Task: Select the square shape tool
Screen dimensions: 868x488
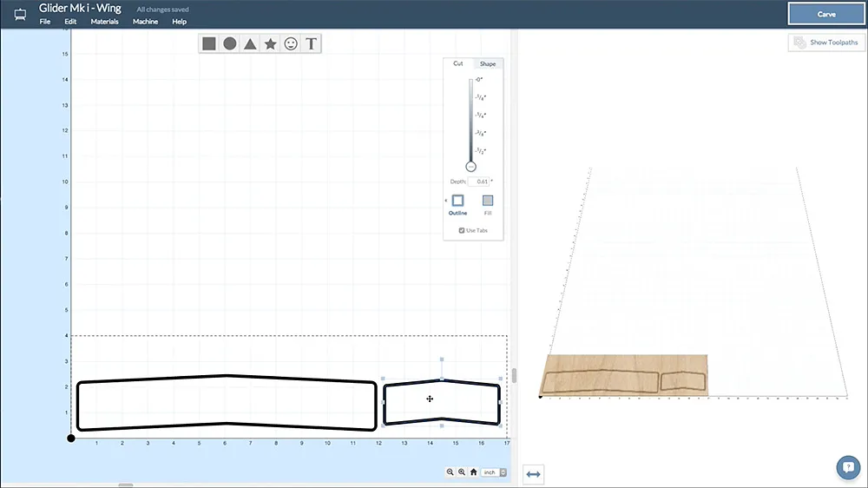Action: click(209, 43)
